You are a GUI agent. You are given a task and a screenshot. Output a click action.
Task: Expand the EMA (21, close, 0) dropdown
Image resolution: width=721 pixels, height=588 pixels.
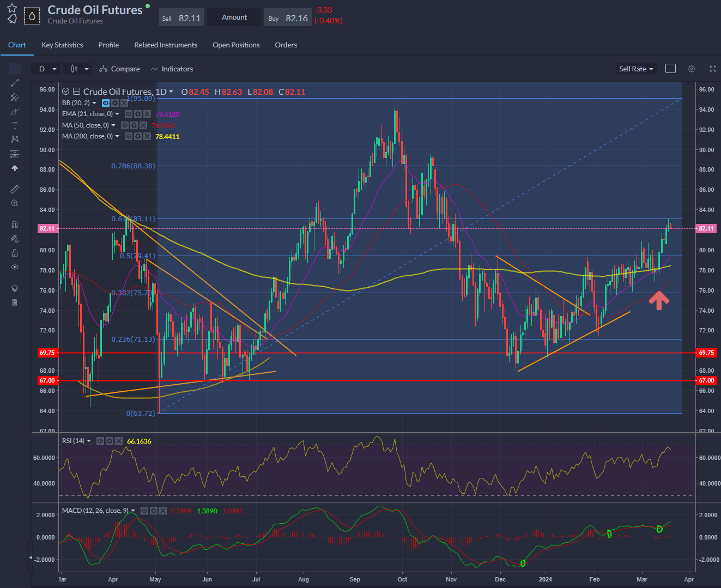(117, 114)
